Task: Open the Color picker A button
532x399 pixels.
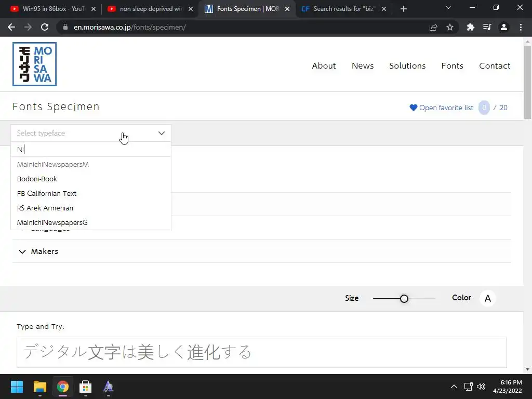Action: (x=487, y=298)
